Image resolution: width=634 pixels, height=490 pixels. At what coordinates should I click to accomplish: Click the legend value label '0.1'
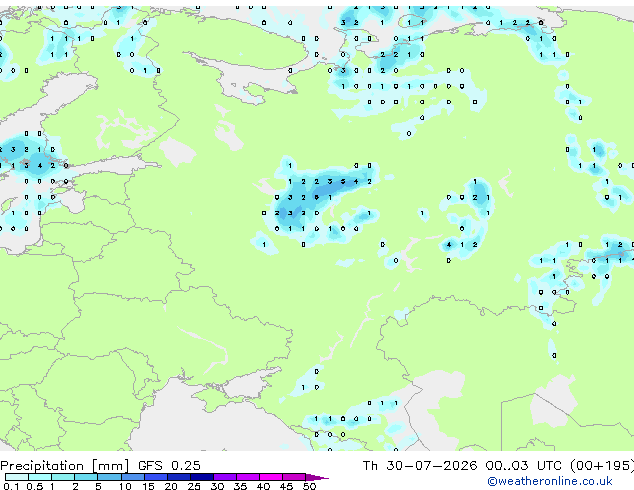coord(11,486)
